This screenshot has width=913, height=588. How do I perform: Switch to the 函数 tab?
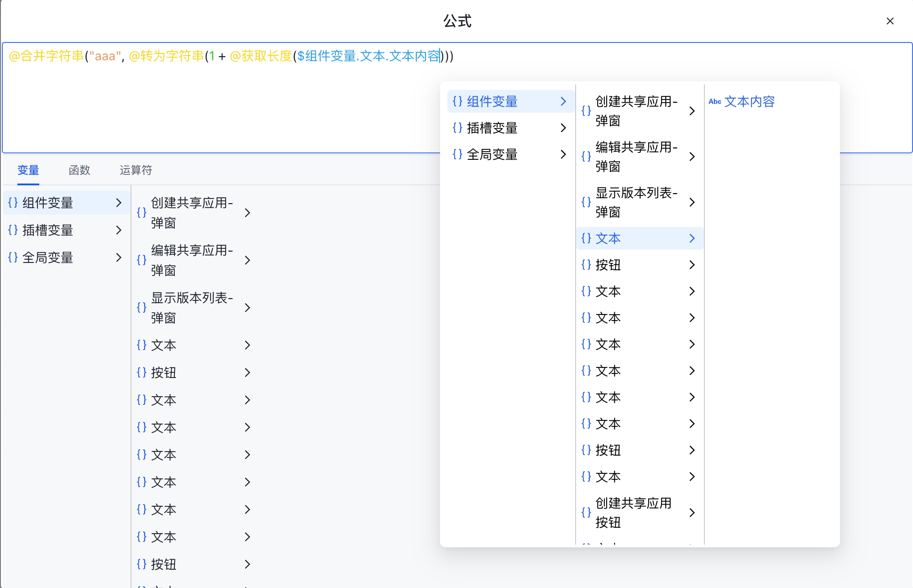click(79, 170)
